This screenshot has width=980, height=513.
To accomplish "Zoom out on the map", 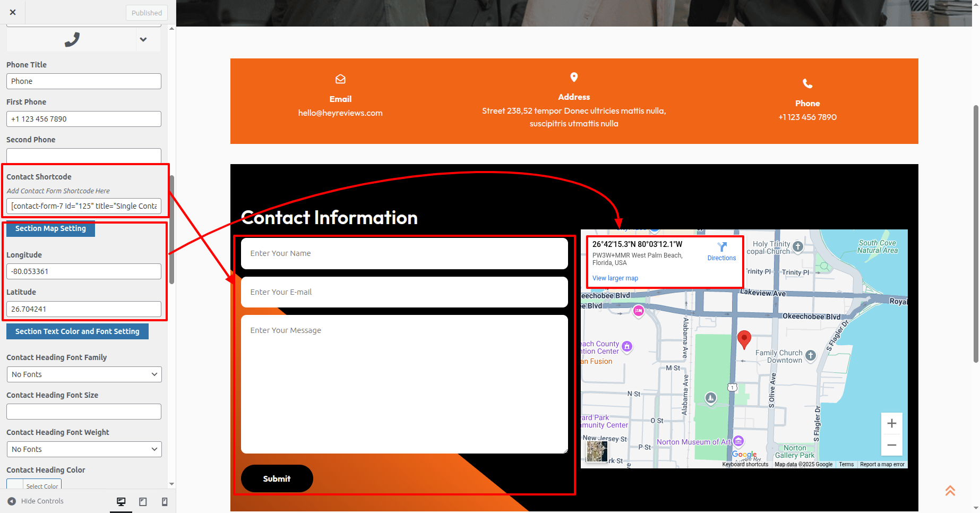I will pyautogui.click(x=891, y=445).
